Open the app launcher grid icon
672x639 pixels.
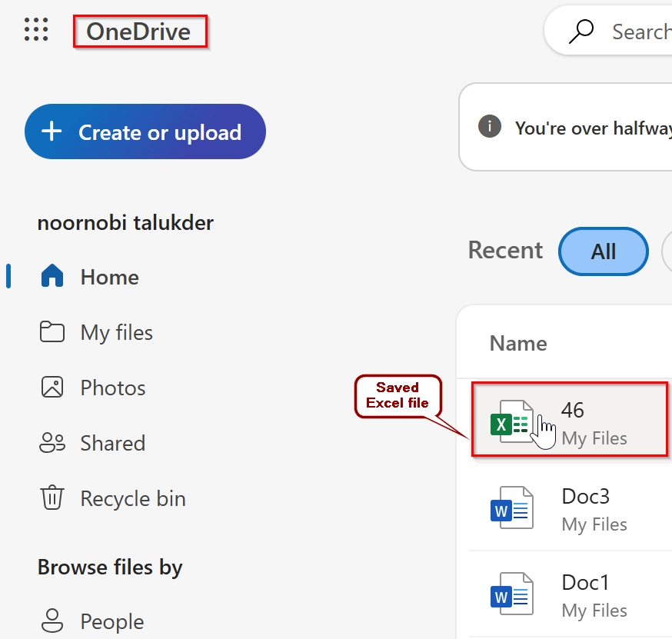tap(36, 29)
